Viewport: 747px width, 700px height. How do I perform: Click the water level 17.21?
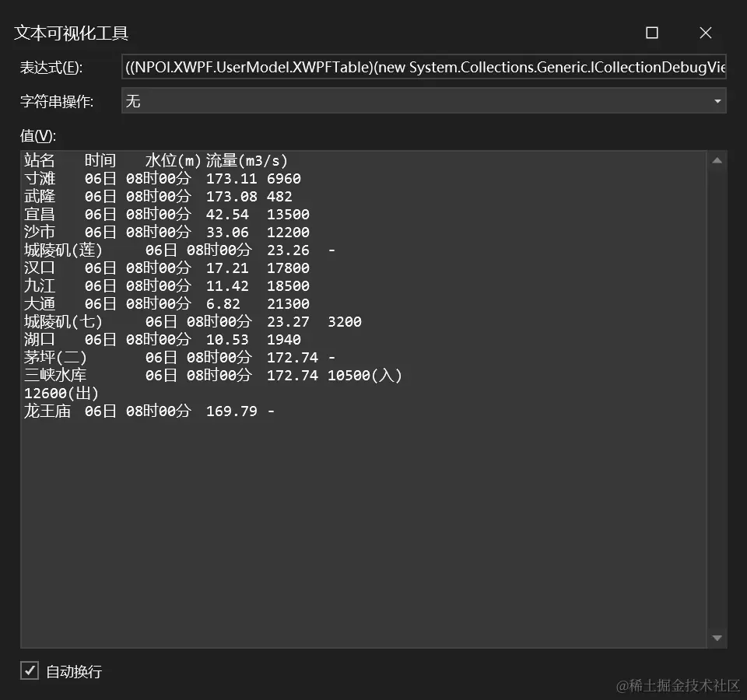227,268
